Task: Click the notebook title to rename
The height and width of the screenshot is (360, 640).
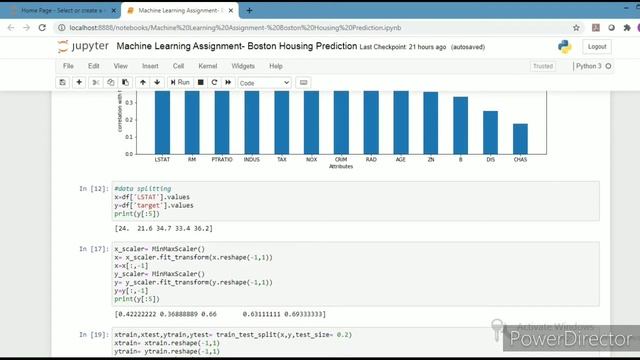Action: (x=237, y=46)
